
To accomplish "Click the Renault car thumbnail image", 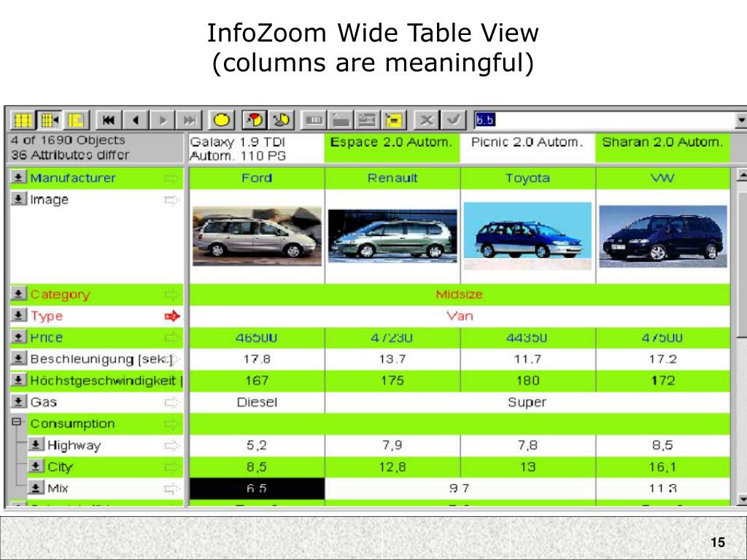I will 391,236.
